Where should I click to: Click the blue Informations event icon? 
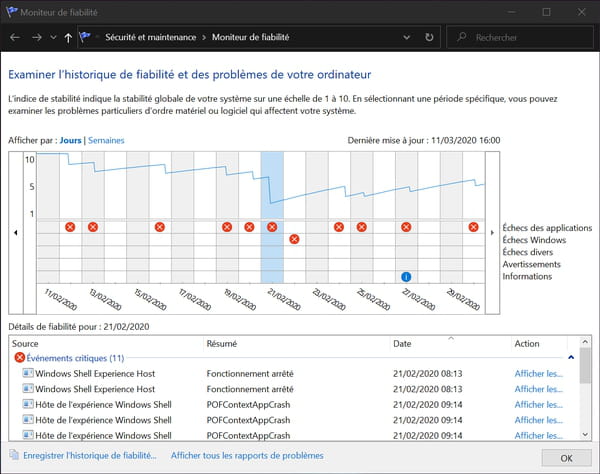pos(406,277)
